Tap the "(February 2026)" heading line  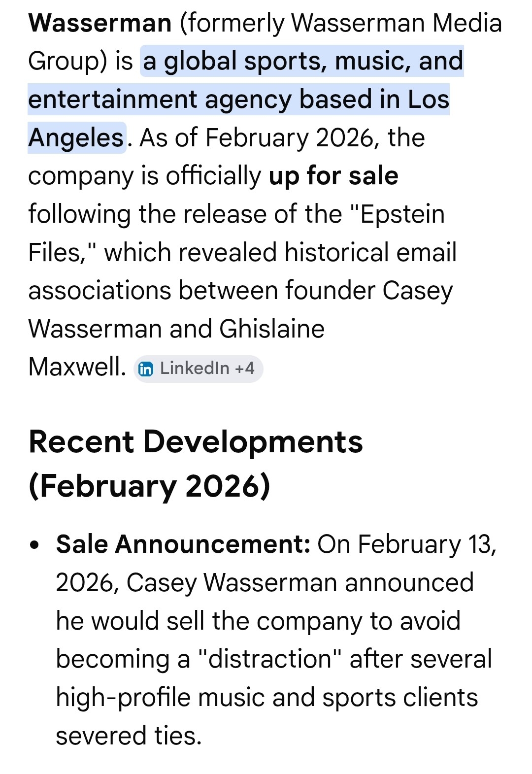149,486
